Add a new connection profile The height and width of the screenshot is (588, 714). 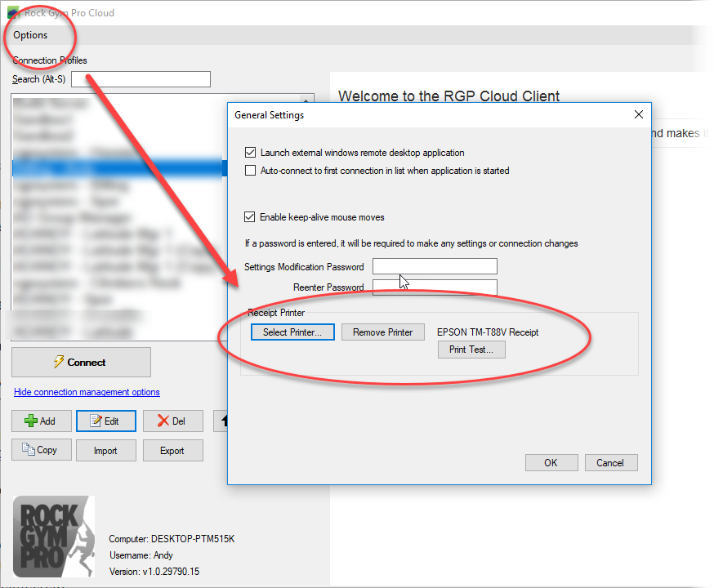coord(41,421)
